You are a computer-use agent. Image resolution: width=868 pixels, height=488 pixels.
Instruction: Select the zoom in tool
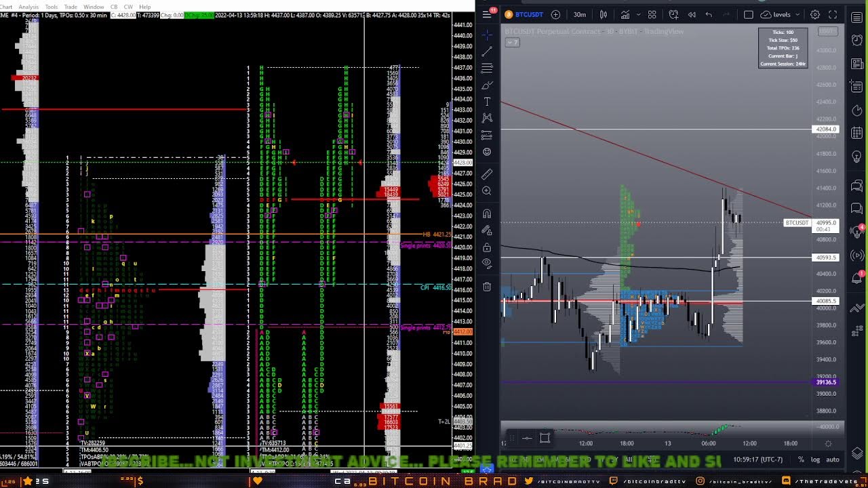(487, 191)
